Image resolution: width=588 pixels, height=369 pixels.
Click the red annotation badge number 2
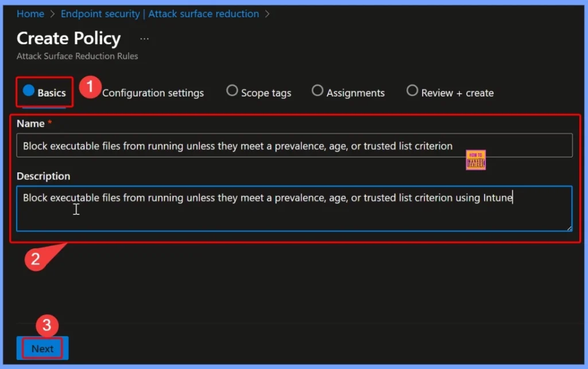pos(35,259)
